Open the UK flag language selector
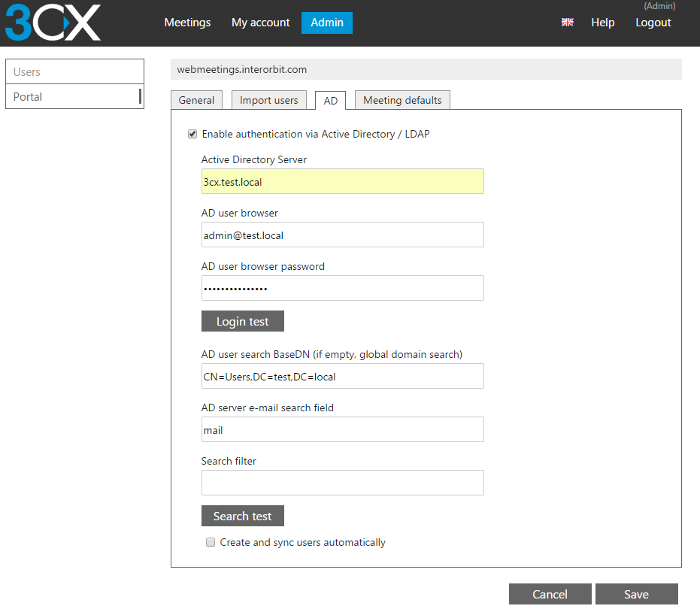700x612 pixels. pyautogui.click(x=568, y=23)
